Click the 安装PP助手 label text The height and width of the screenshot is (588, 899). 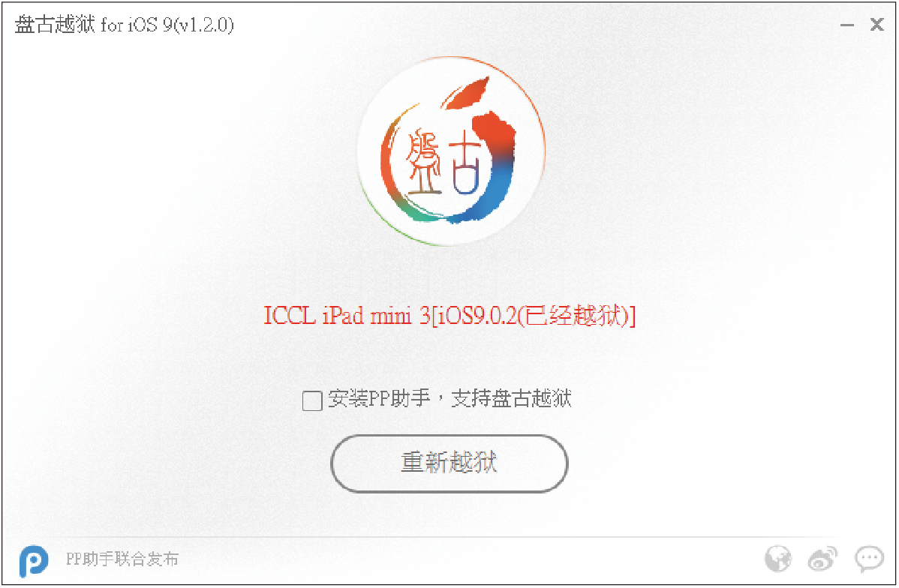pos(379,398)
